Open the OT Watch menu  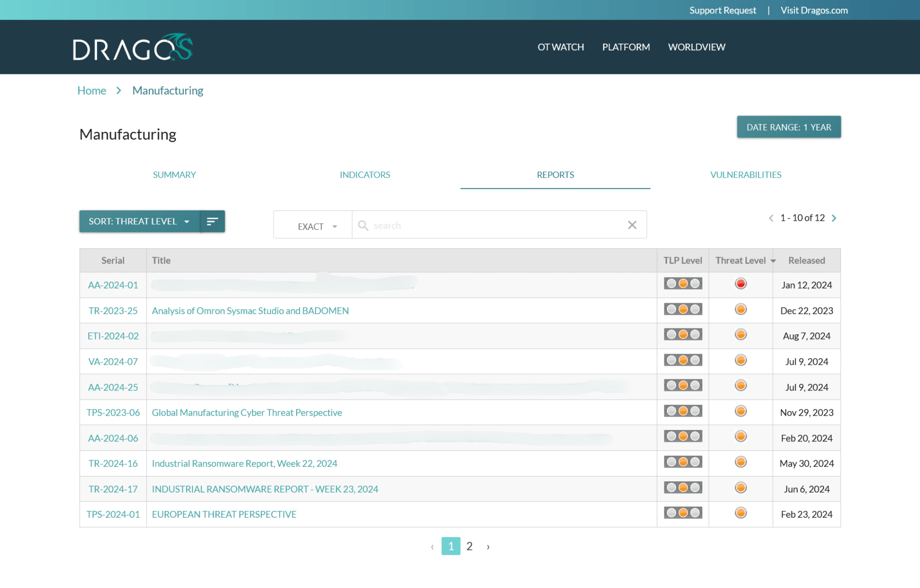pos(561,47)
